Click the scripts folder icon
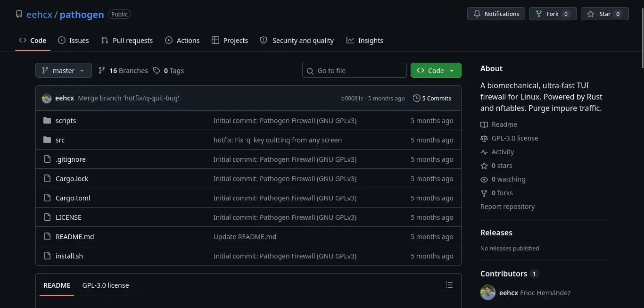Viewport: 644px width, 308px height. coord(47,121)
